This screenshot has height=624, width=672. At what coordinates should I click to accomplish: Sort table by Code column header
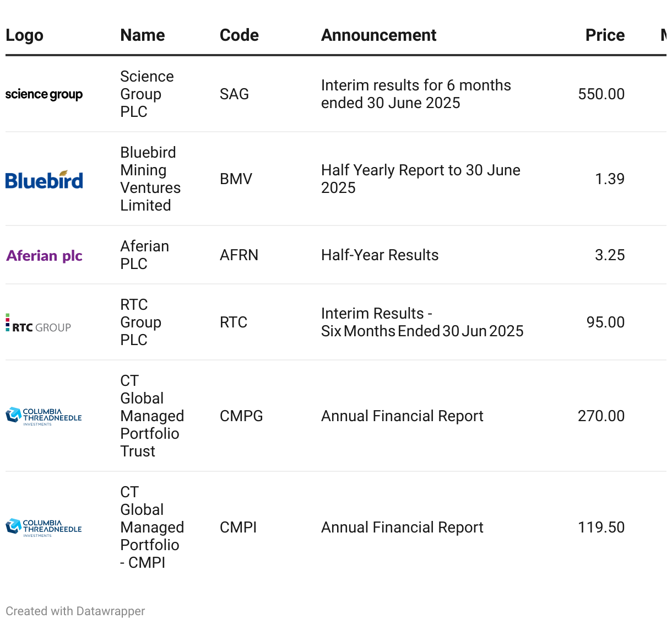point(239,35)
